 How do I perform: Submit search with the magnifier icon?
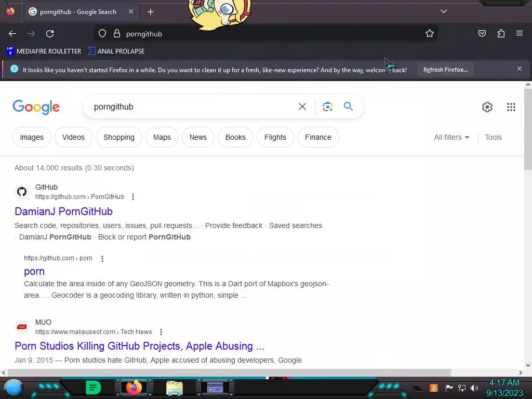point(348,107)
